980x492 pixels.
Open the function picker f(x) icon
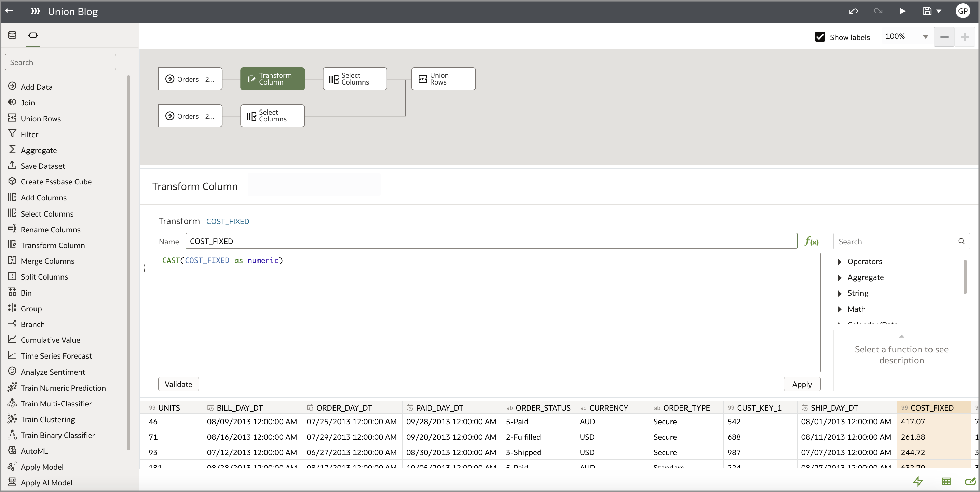(x=812, y=242)
